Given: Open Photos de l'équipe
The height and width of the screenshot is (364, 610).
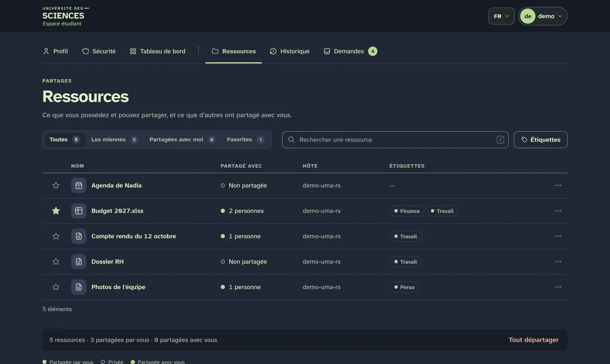Looking at the screenshot, I should pyautogui.click(x=118, y=287).
